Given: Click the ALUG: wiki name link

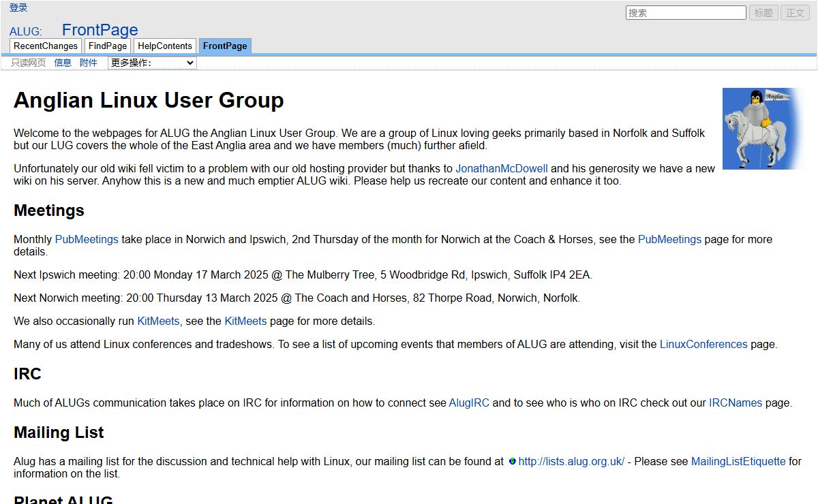Looking at the screenshot, I should tap(26, 32).
